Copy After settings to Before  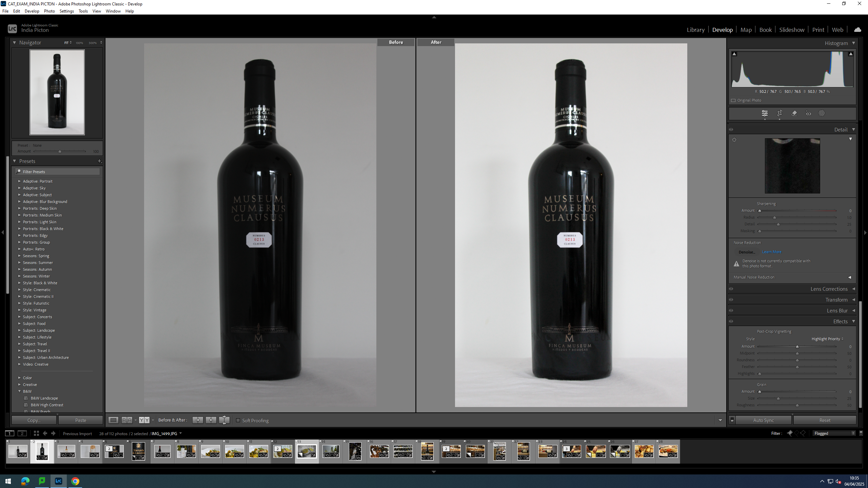pyautogui.click(x=211, y=420)
